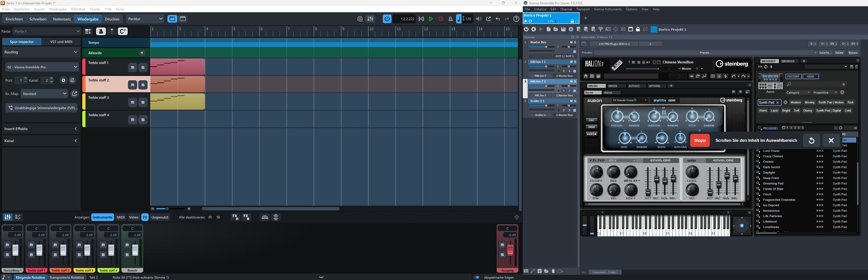Image resolution: width=868 pixels, height=280 pixels.
Task: Click the endpoint settings gear icon
Action: coord(63,80)
